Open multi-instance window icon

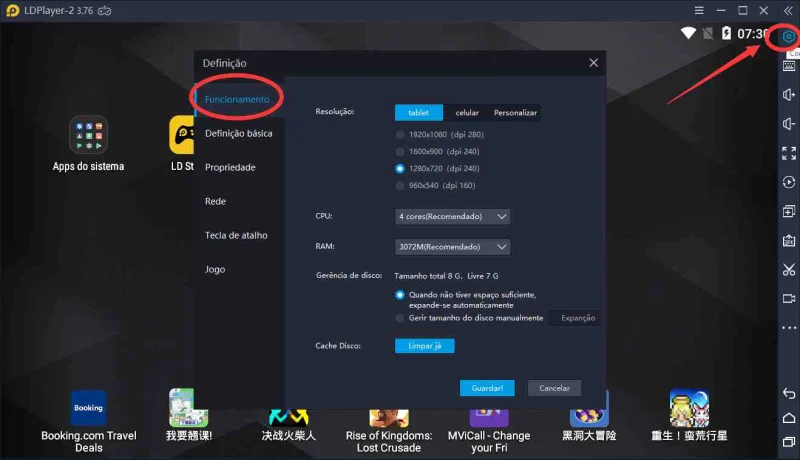point(789,211)
